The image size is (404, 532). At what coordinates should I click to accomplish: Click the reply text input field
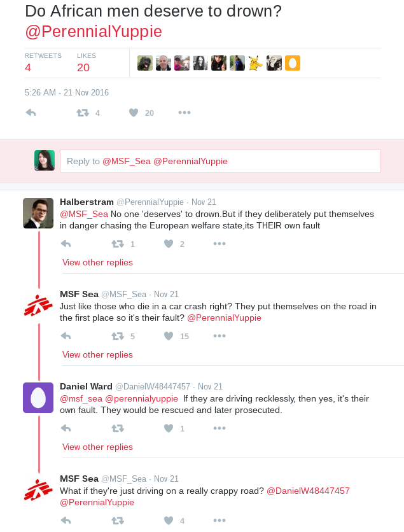(x=220, y=161)
